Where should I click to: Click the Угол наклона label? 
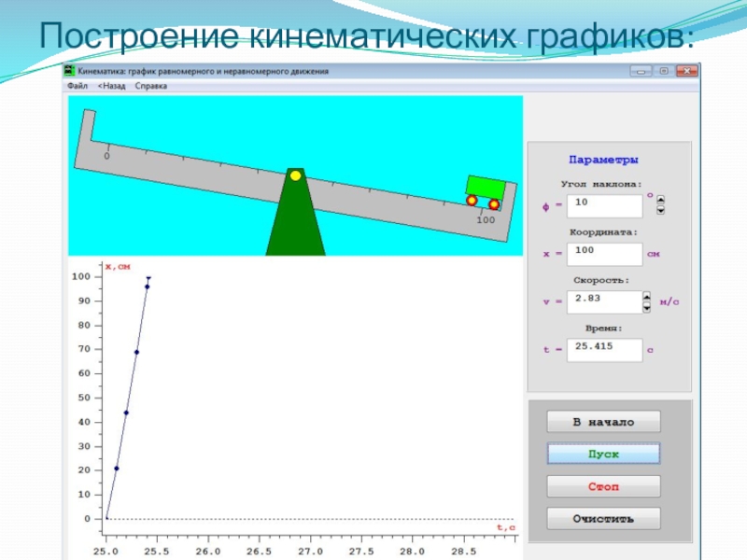click(601, 184)
